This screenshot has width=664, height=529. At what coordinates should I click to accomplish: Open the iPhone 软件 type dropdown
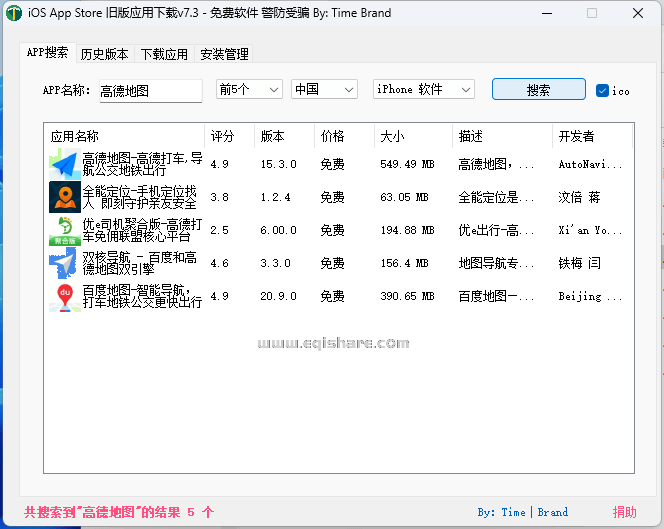click(423, 89)
